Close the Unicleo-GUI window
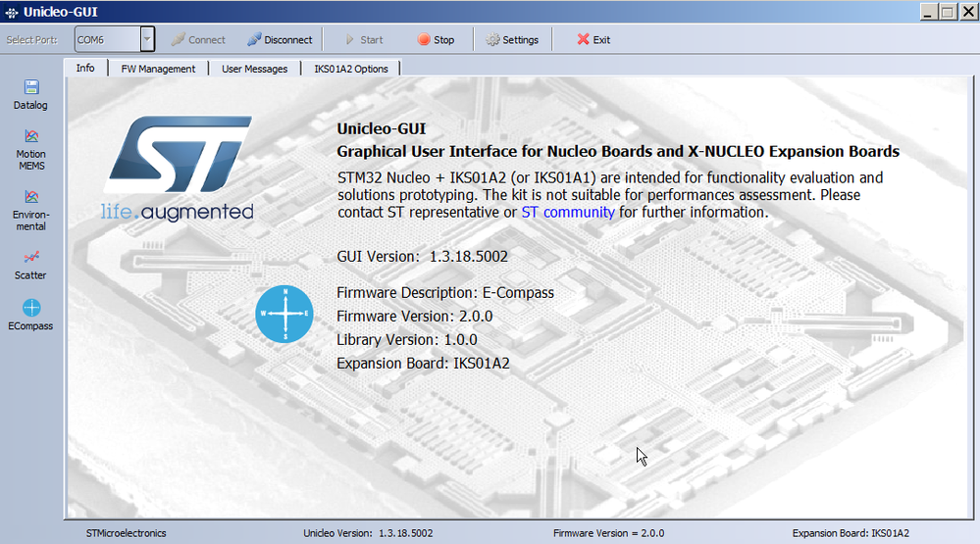The height and width of the screenshot is (544, 980). (x=969, y=12)
